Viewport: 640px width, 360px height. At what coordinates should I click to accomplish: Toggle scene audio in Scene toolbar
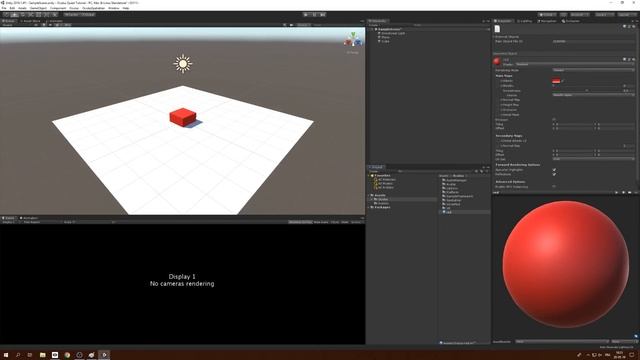50,25
